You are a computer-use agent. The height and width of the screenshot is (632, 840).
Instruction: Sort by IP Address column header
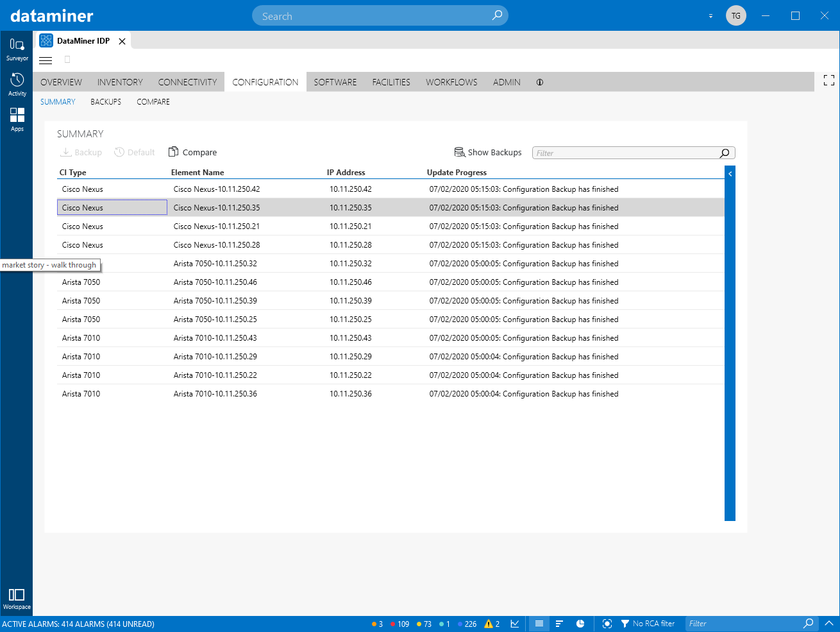tap(346, 173)
